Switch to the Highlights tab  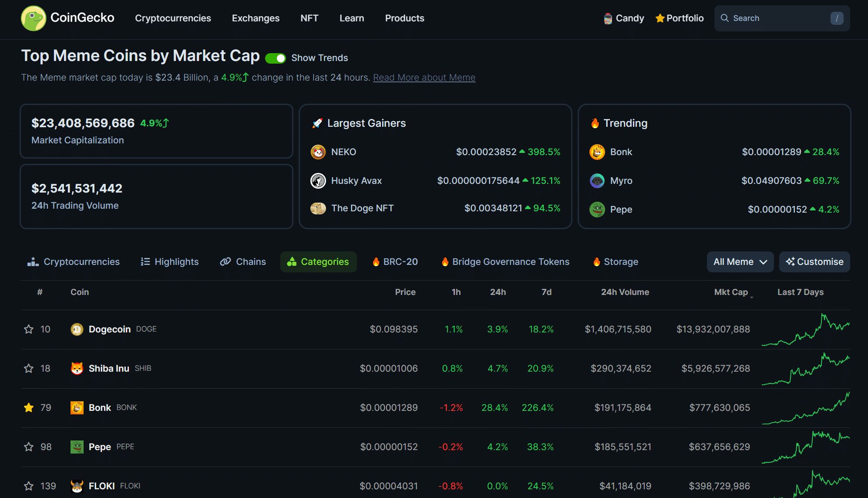pyautogui.click(x=170, y=262)
